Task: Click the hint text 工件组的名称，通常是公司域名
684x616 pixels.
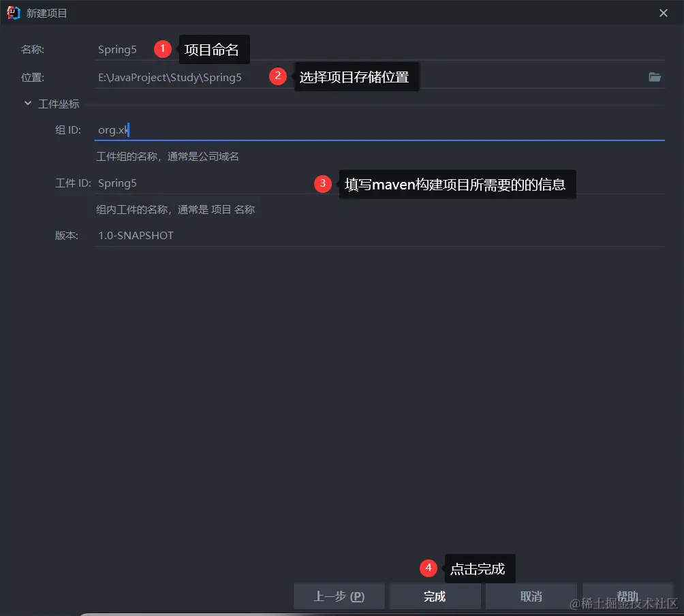Action: tap(168, 157)
